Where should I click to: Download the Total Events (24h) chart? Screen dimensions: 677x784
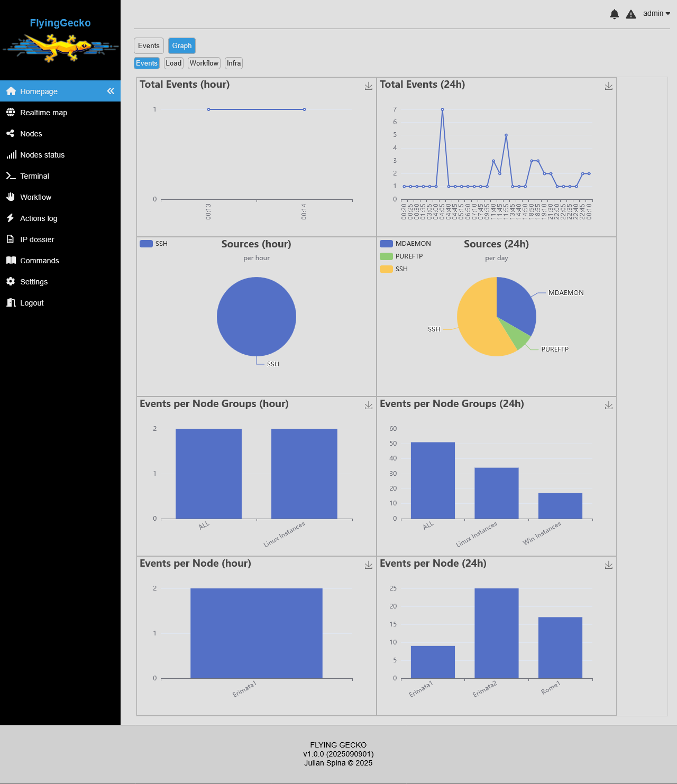(x=609, y=86)
